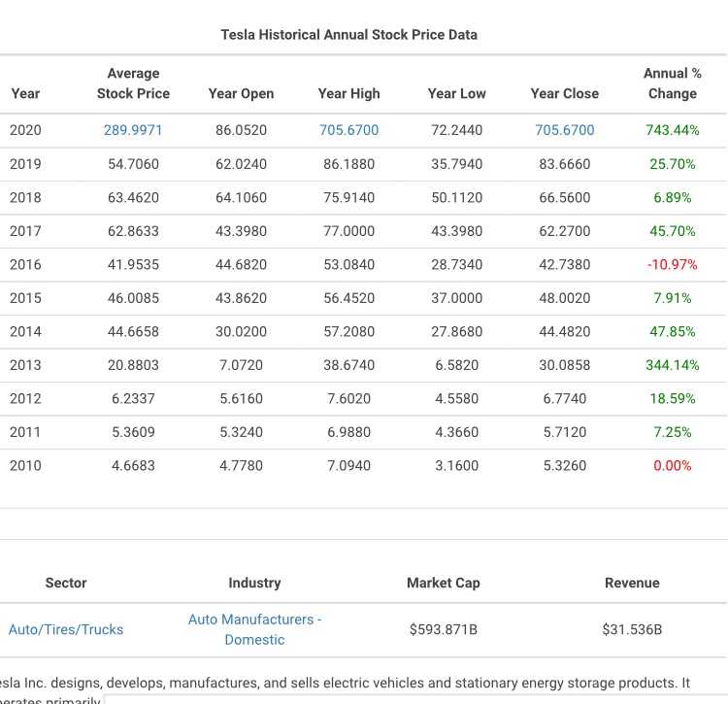Click the Year column header
This screenshot has width=728, height=704.
point(25,94)
